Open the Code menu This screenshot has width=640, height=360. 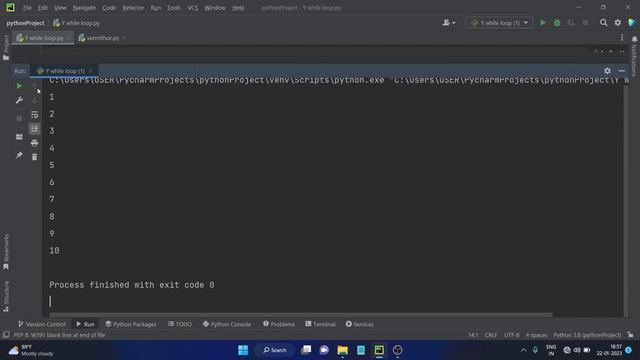pyautogui.click(x=109, y=8)
